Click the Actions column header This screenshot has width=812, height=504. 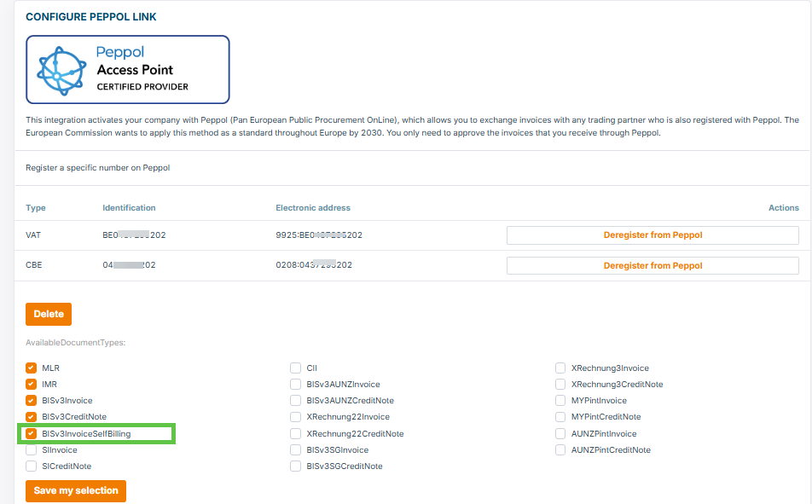point(784,208)
